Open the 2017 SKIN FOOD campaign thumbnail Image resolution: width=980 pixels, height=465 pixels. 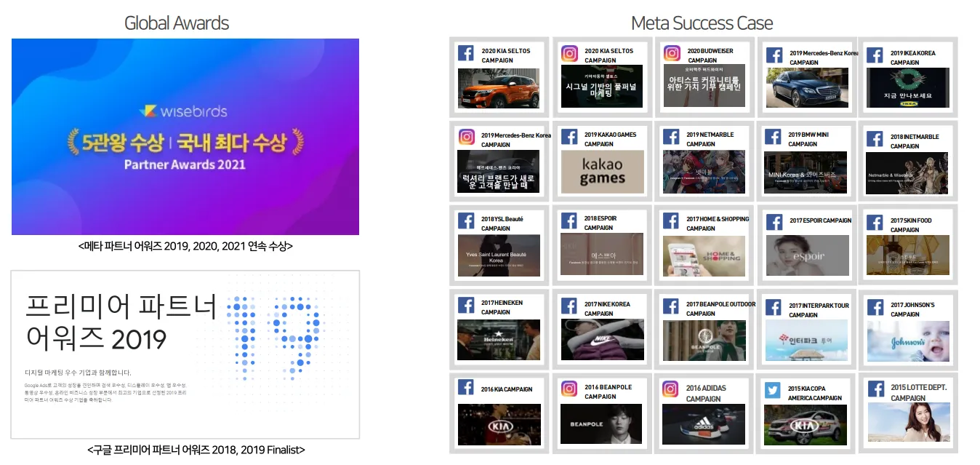908,255
